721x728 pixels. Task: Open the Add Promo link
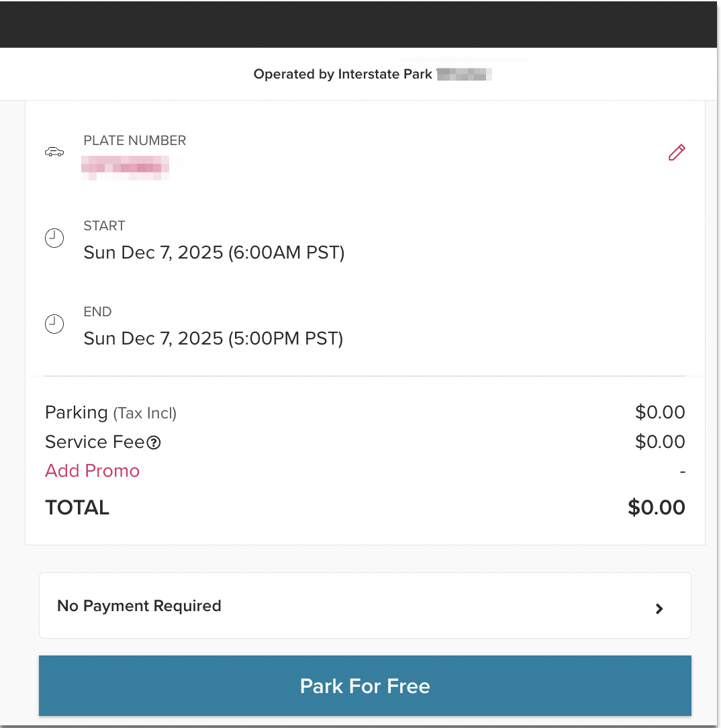(x=92, y=471)
